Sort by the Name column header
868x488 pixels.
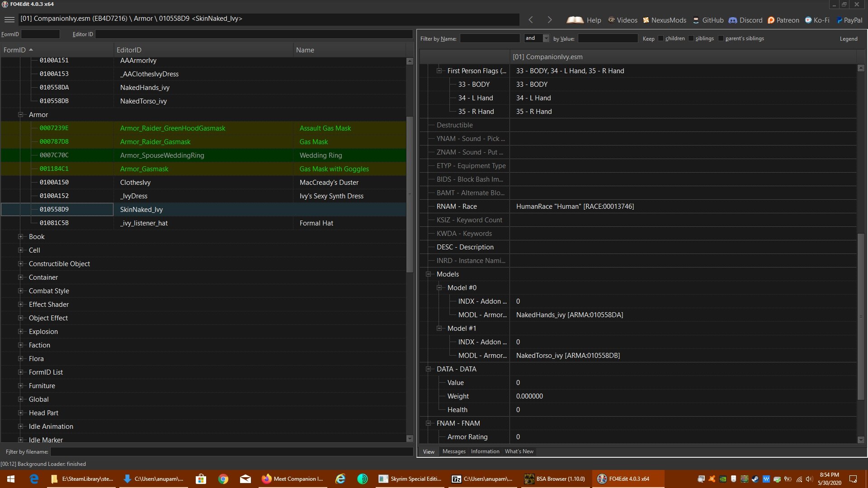coord(349,50)
